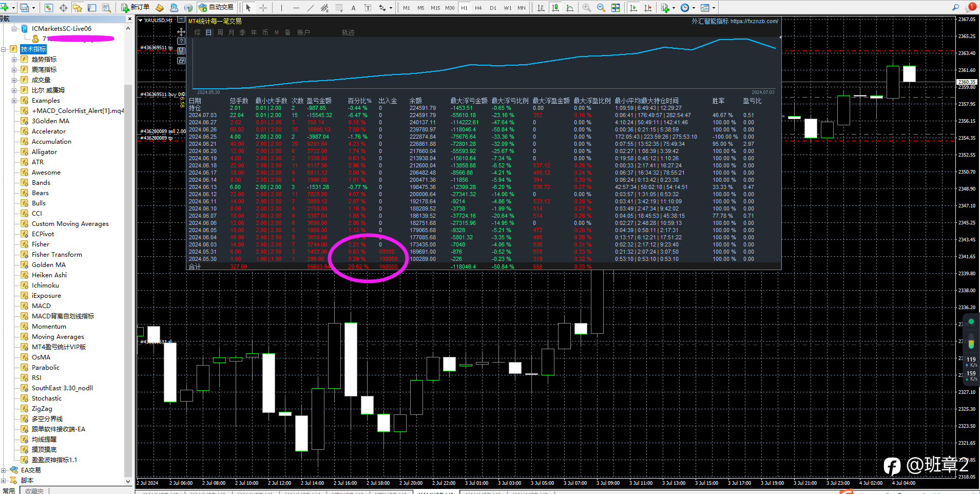Set timeframe to H4
This screenshot has width=980, height=494.
pos(478,8)
